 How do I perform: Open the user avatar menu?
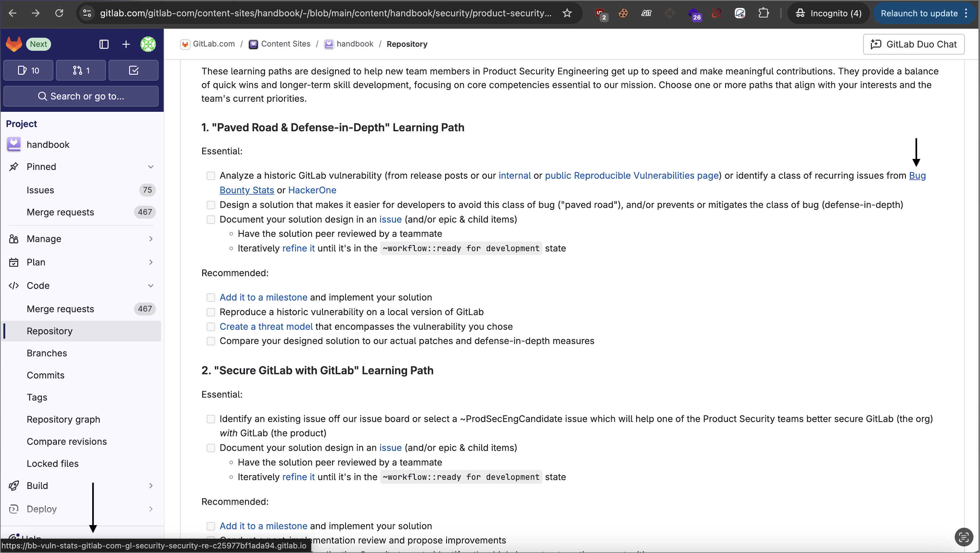pos(148,44)
